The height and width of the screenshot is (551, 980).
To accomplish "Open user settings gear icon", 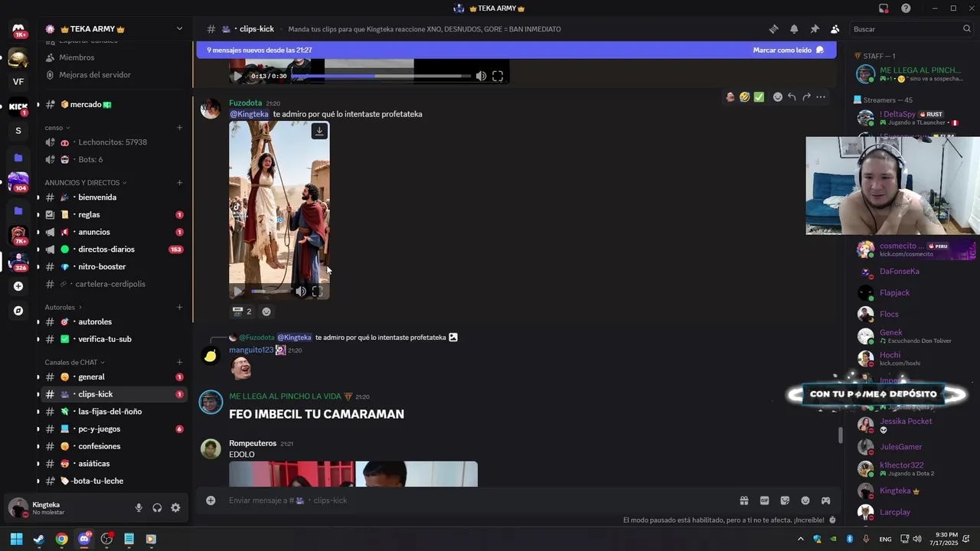I will pos(175,507).
